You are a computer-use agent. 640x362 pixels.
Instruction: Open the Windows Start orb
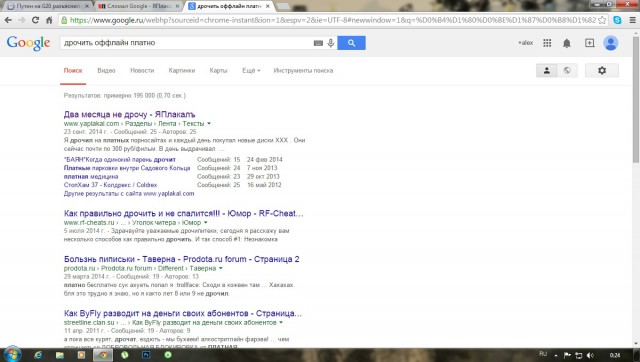coord(12,355)
